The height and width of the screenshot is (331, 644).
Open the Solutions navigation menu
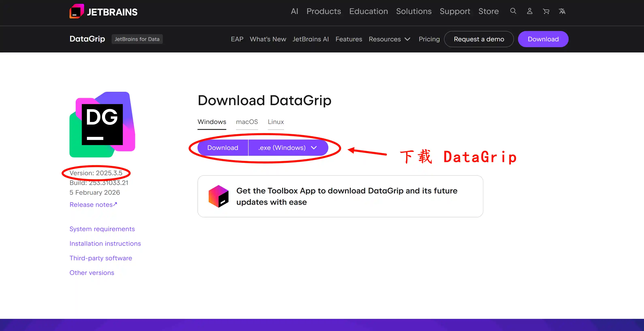click(x=414, y=11)
